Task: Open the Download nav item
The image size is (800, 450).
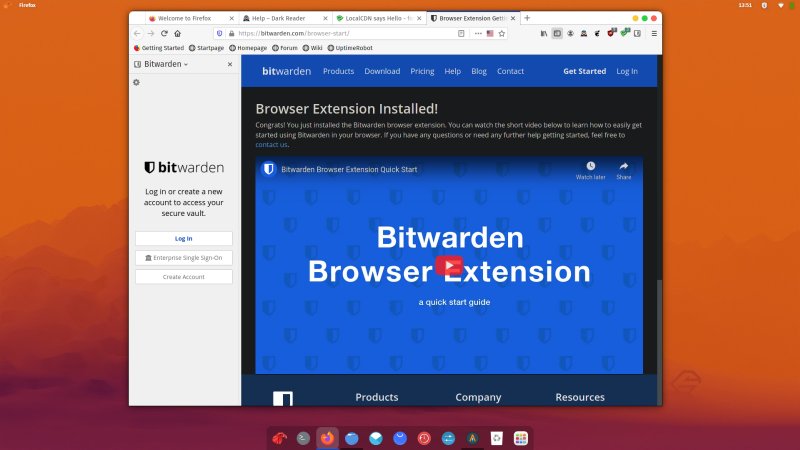Action: tap(382, 71)
